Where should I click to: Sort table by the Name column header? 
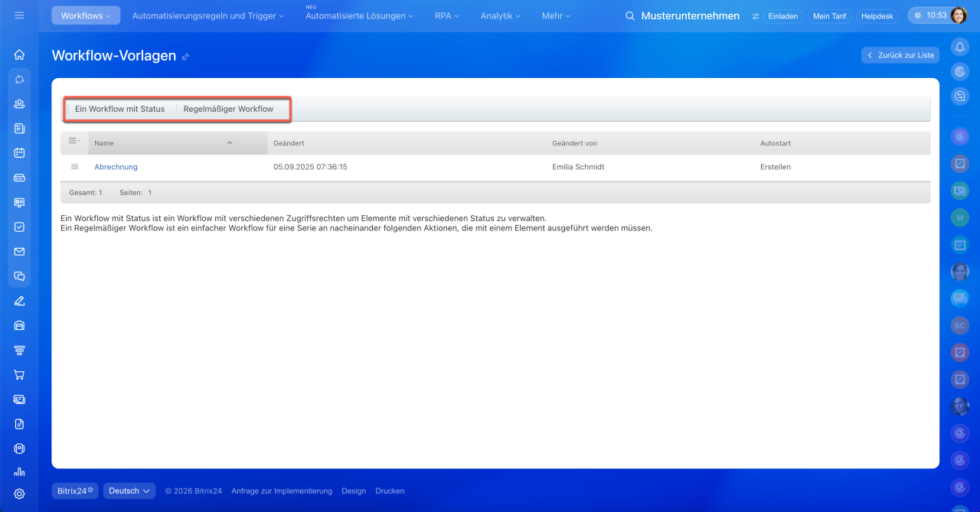(104, 143)
